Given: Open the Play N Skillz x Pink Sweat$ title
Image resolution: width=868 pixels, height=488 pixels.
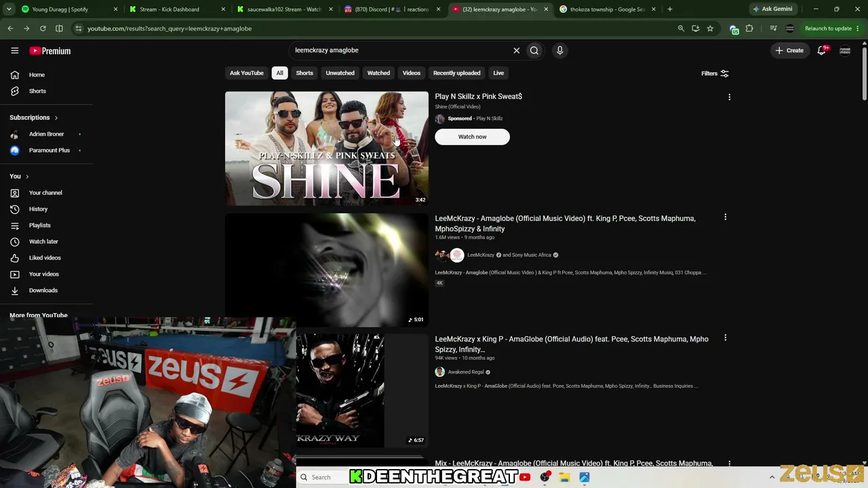Looking at the screenshot, I should pos(478,96).
